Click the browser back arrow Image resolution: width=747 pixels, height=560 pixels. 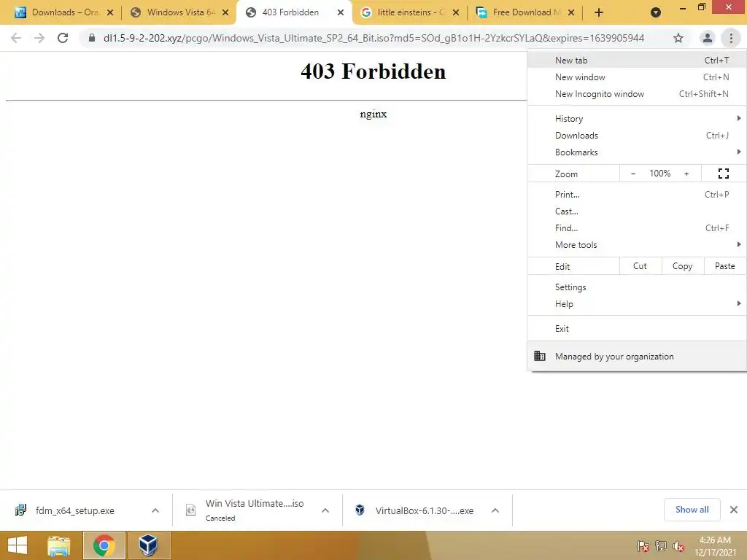pos(16,38)
